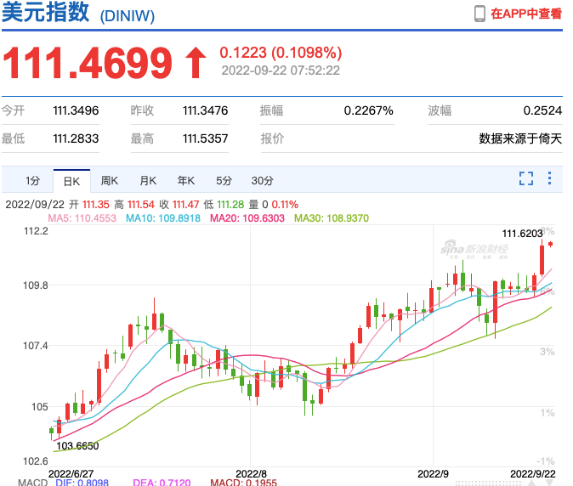Select the 年K chart tab

(x=186, y=181)
